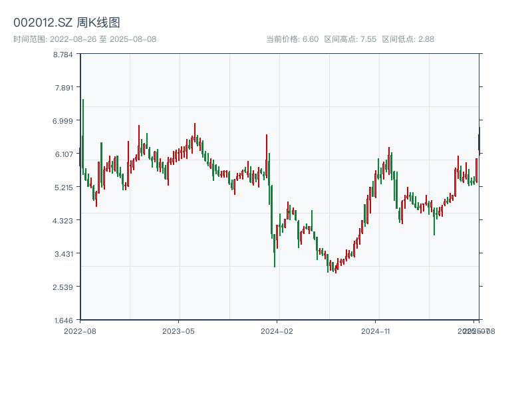Click the chart title 002012.SZ 周K线图
The image size is (532, 399).
tap(66, 23)
